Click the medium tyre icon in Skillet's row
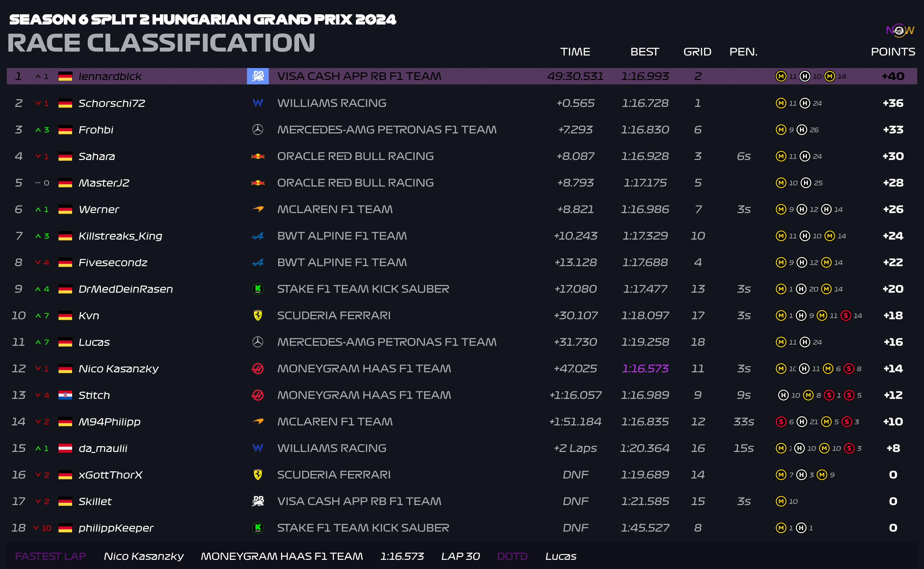Viewport: 924px width, 569px height. click(781, 501)
